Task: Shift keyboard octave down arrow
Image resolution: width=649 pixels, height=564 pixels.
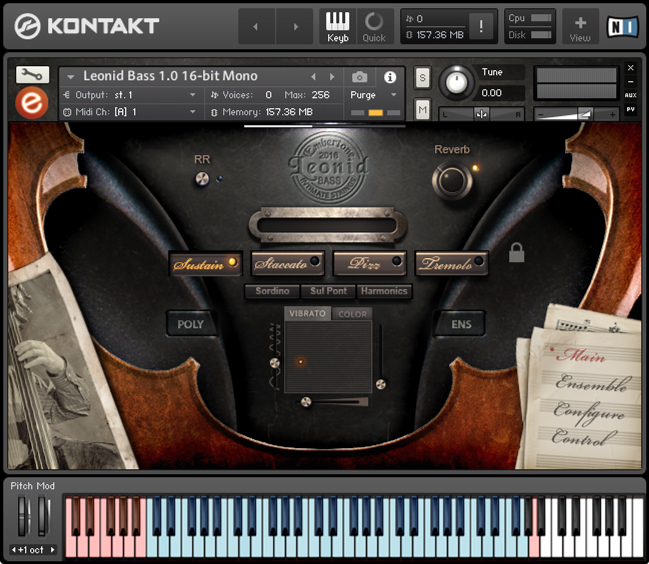Action: (14, 550)
